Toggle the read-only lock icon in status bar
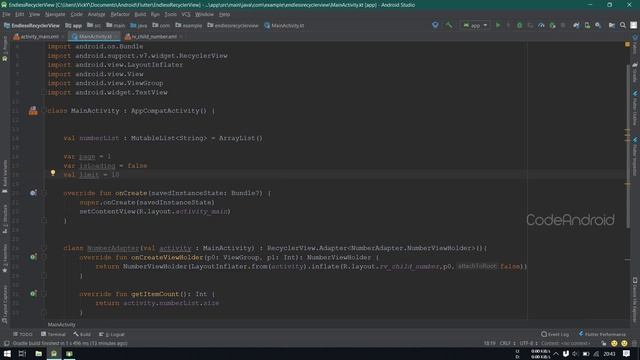 604,343
